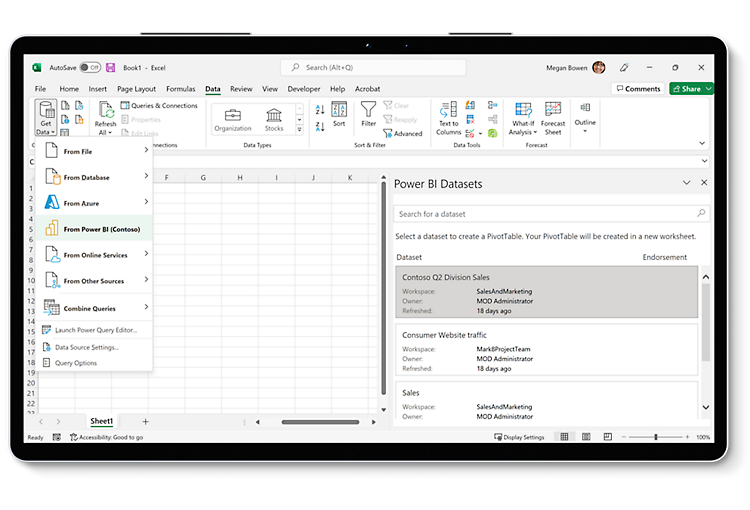Screen dimensions: 750x510
Task: Open the Outline dropdown
Action: click(x=585, y=123)
